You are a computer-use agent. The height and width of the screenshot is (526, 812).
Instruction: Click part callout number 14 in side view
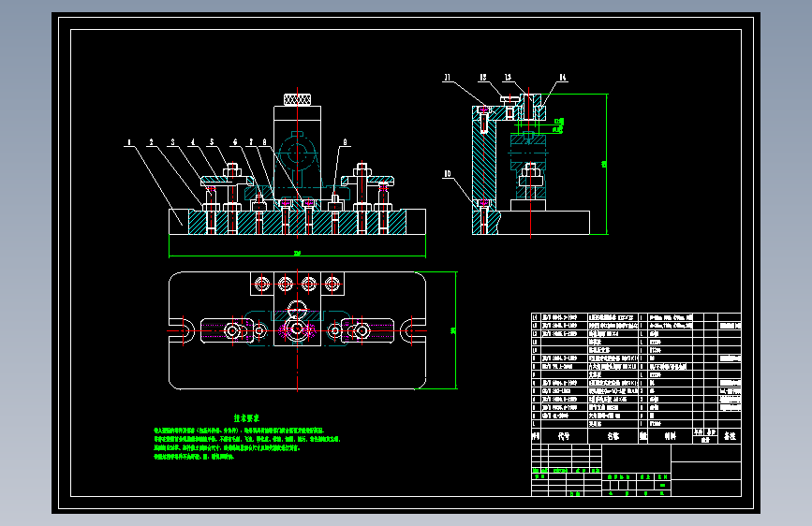[x=562, y=78]
